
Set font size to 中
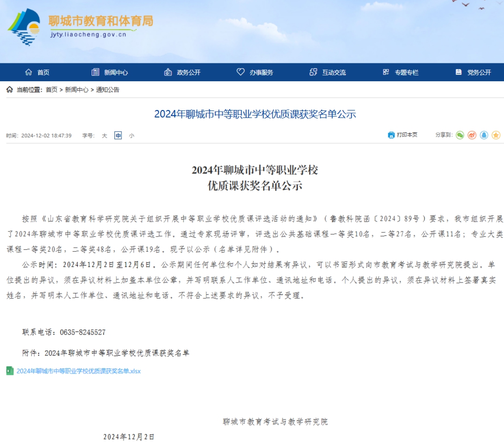tap(118, 136)
